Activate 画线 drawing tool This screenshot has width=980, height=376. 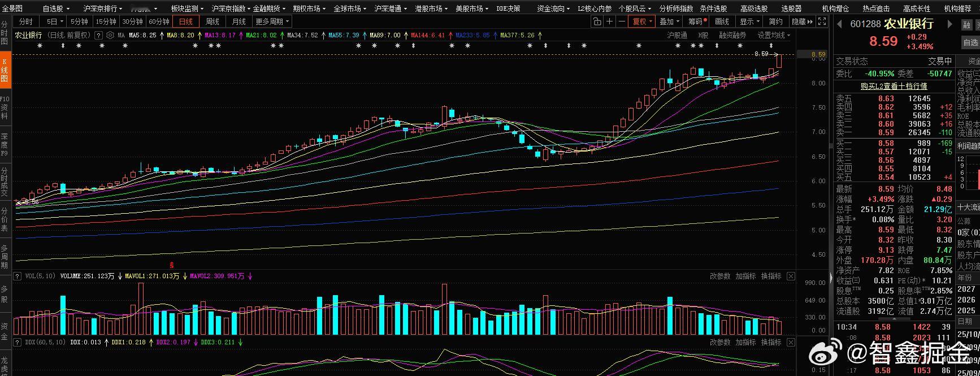(x=722, y=21)
